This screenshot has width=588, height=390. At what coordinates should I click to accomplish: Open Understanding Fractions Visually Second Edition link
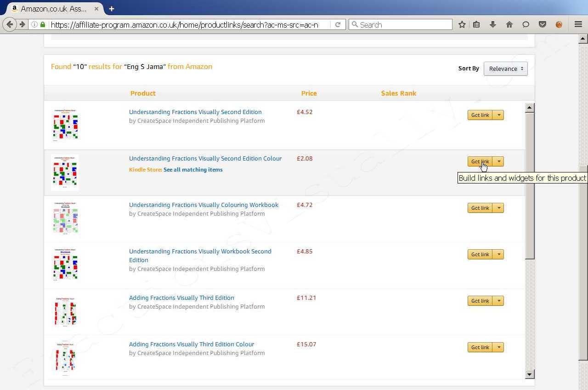(195, 112)
